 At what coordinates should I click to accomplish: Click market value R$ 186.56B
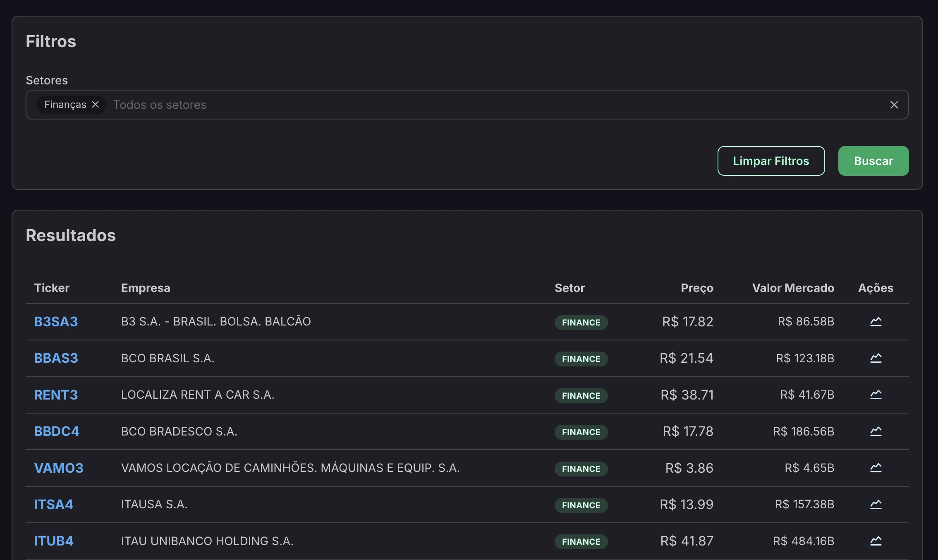(x=804, y=431)
